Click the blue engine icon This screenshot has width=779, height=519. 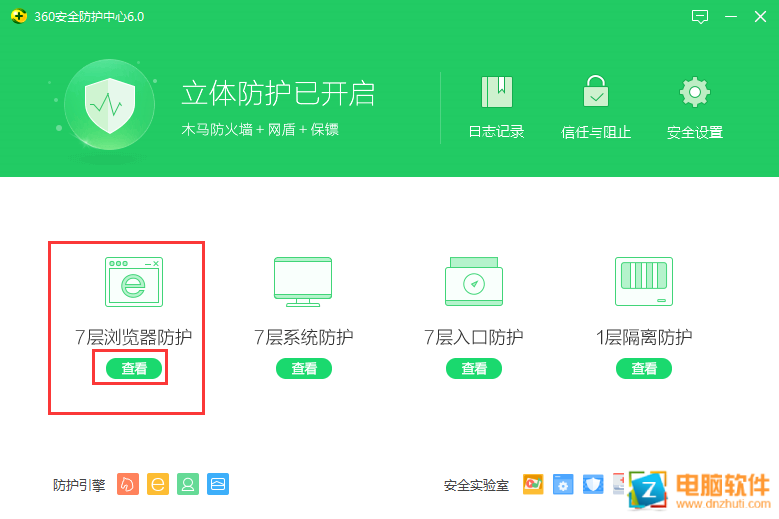click(218, 484)
